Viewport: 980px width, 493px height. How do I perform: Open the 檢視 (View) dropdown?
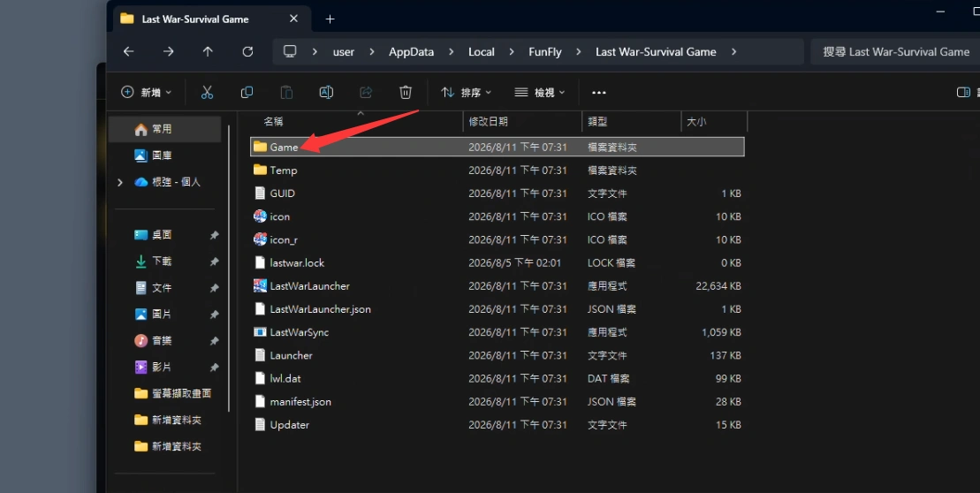pos(539,93)
